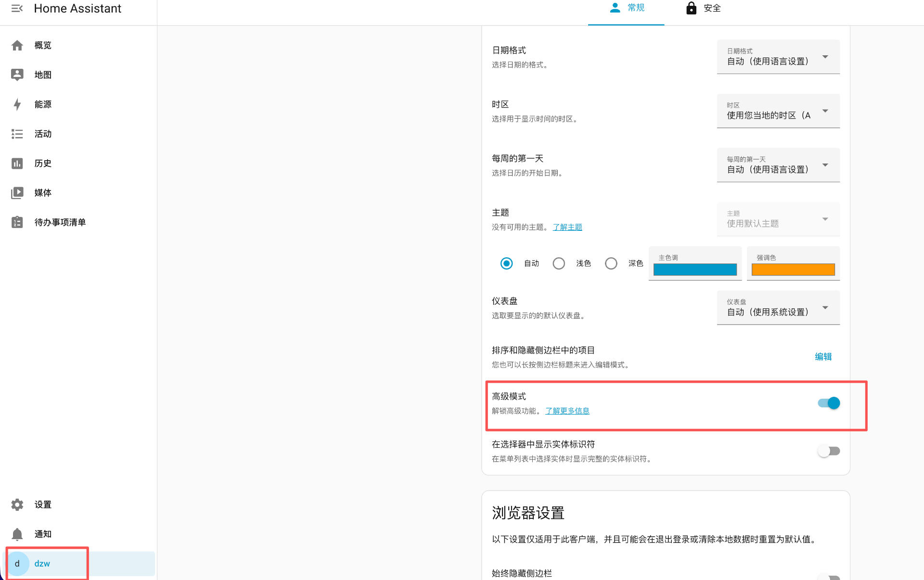Open the 待办事项清单 to-do list
Screen dimensions: 924x580
60,222
